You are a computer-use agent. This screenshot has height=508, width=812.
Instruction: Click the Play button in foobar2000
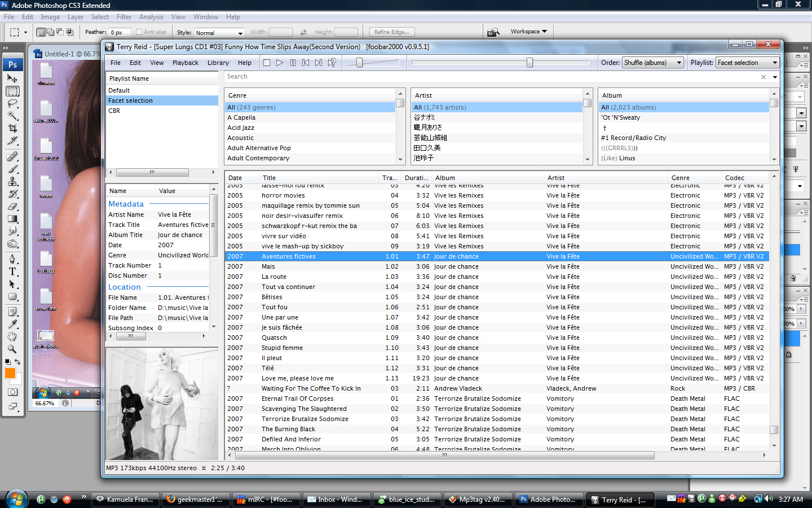[x=280, y=63]
